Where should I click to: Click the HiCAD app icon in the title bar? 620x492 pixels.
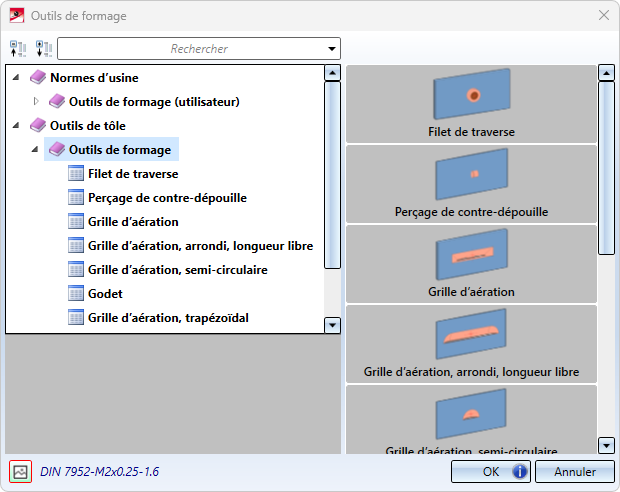click(x=15, y=16)
